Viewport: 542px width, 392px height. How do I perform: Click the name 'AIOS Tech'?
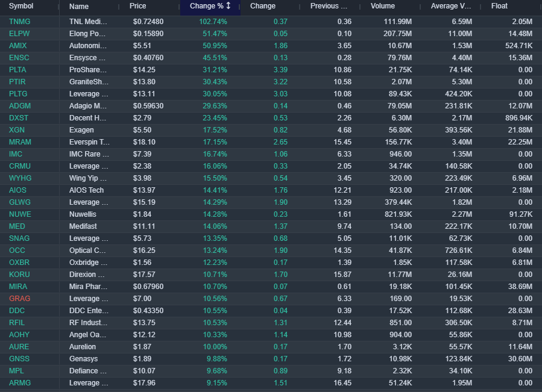click(x=86, y=191)
